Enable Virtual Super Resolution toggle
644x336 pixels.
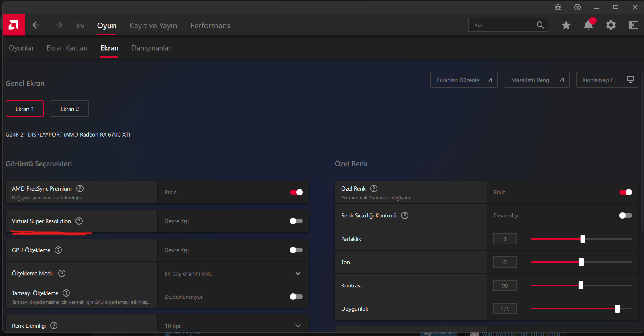click(x=296, y=221)
